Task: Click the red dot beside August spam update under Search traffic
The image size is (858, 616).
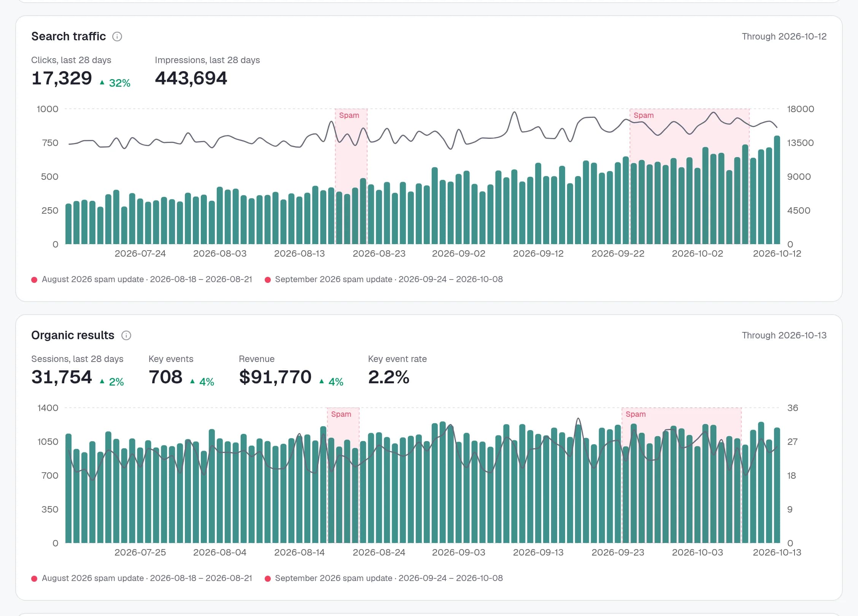Action: tap(34, 280)
